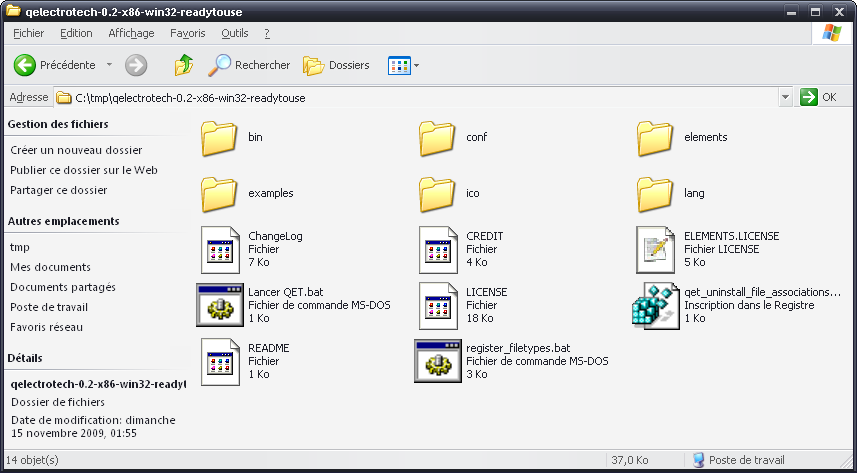The height and width of the screenshot is (473, 857).
Task: Close the explorer window
Action: (x=839, y=11)
